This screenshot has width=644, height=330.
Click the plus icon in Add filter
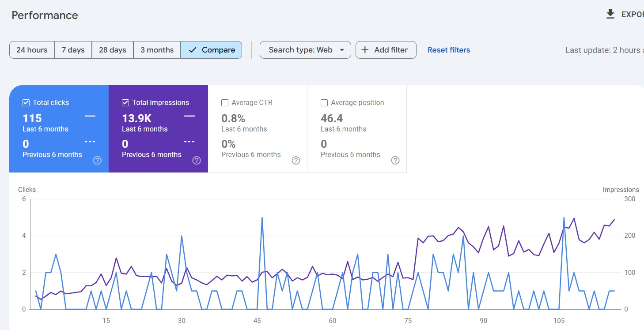tap(365, 50)
